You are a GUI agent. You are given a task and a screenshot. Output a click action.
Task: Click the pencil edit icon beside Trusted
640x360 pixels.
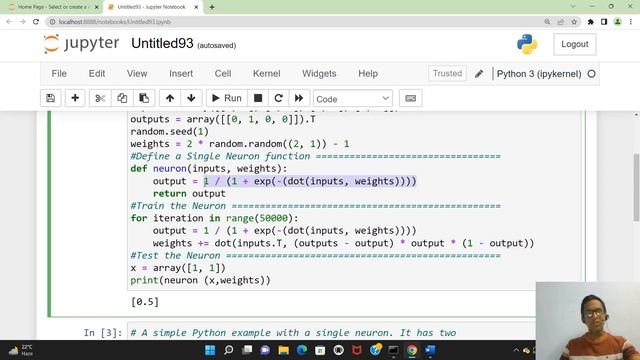pyautogui.click(x=479, y=74)
